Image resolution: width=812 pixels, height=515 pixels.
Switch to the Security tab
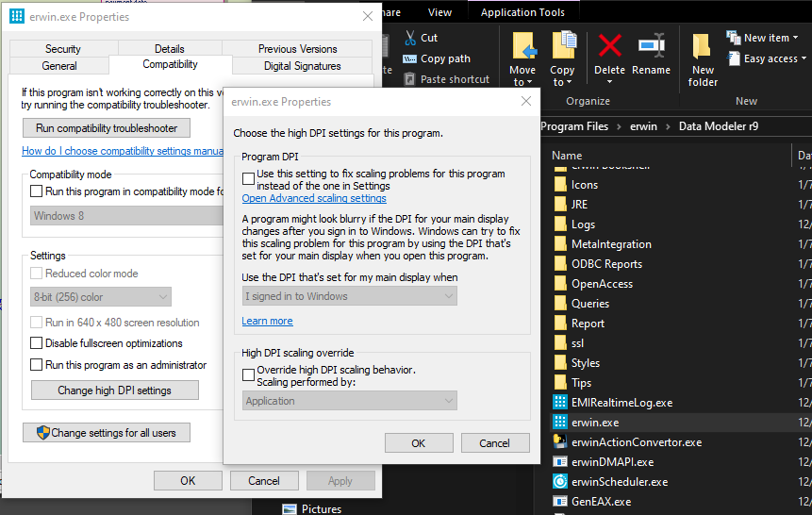coord(63,49)
